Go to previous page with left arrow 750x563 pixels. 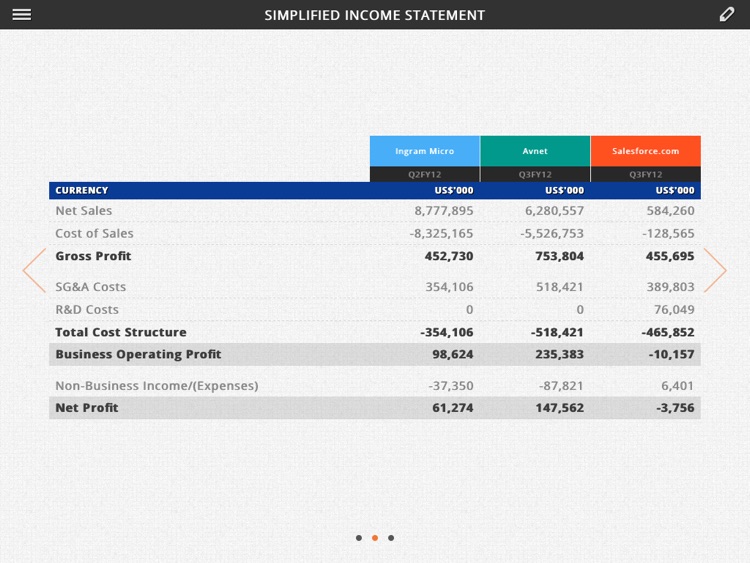point(34,270)
